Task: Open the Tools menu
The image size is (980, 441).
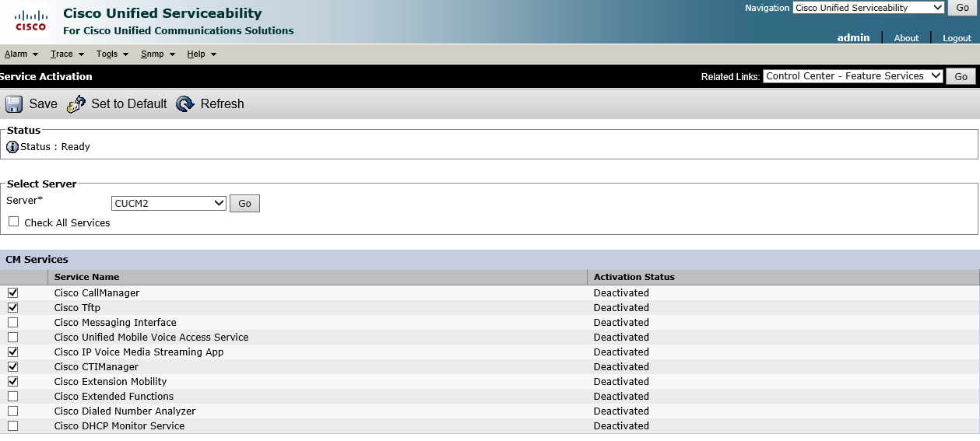Action: 112,54
